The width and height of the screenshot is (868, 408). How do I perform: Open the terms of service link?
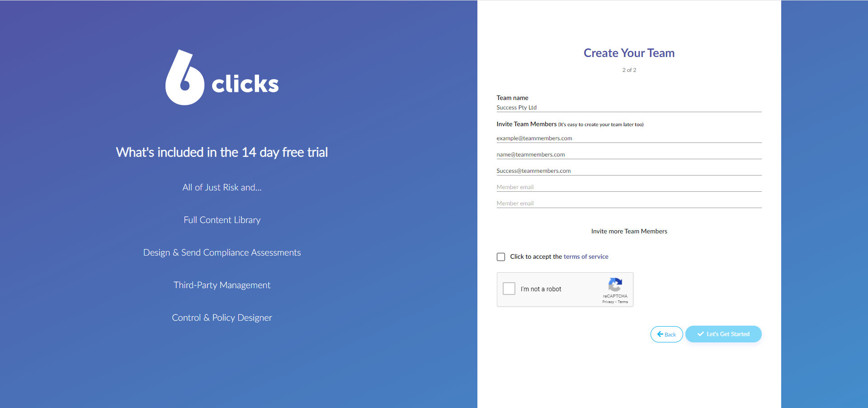586,256
